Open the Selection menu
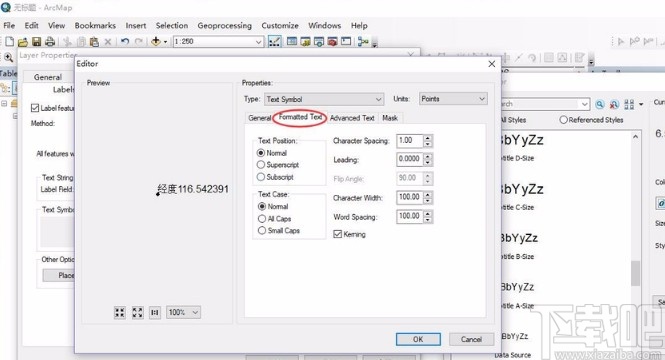The height and width of the screenshot is (360, 665). point(171,25)
